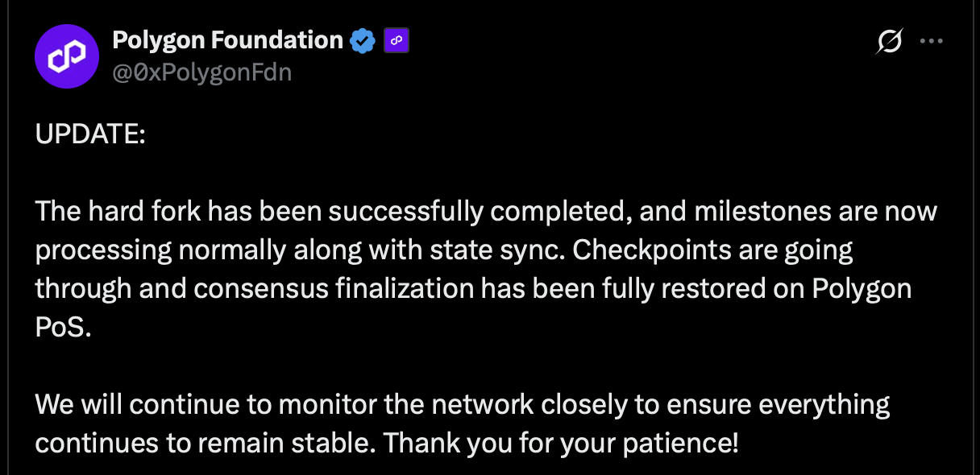The width and height of the screenshot is (980, 475).
Task: Click the blue verified checkmark badge
Action: point(363,39)
